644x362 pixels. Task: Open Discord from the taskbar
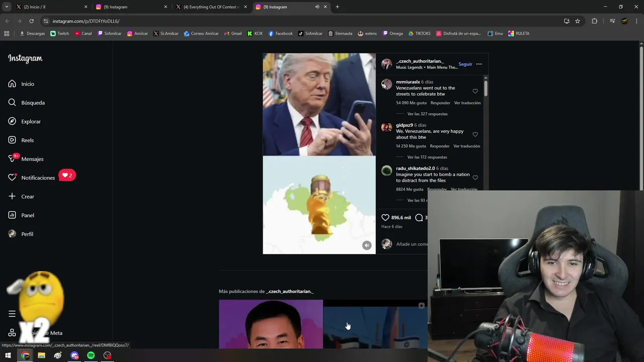tap(74, 355)
